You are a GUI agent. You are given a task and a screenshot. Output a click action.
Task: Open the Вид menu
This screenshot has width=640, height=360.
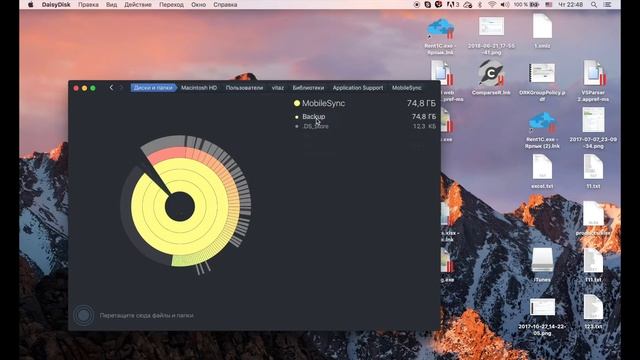111,4
